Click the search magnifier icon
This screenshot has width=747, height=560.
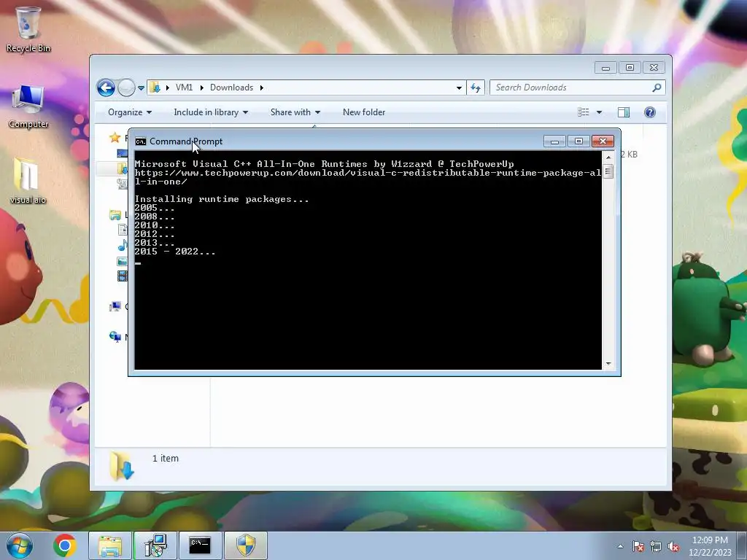point(657,87)
